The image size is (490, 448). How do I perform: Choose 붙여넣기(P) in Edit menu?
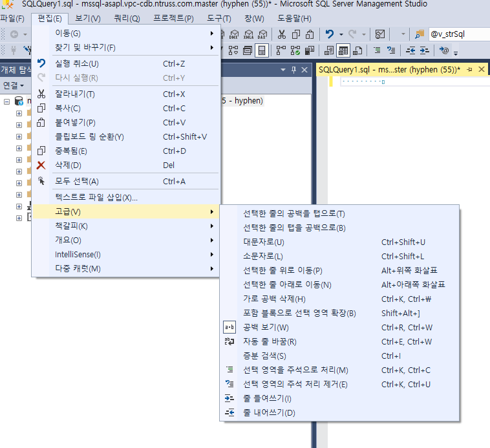(x=126, y=122)
